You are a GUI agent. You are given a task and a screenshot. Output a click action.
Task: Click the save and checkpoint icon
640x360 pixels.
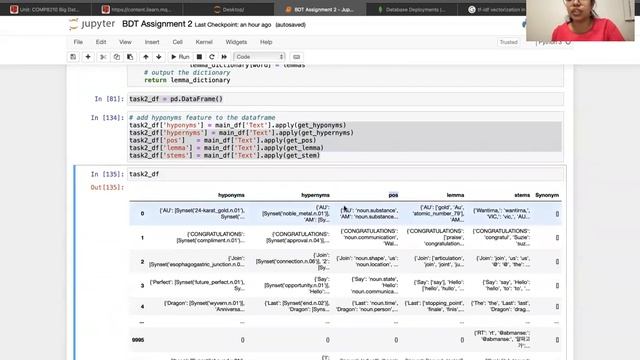(x=73, y=57)
